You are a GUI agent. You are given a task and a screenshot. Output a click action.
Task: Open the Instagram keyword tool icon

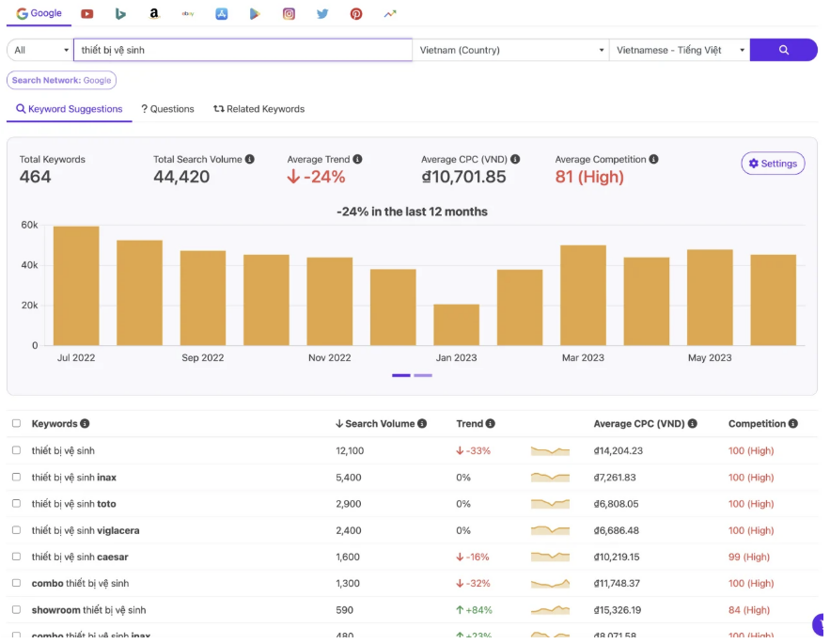pos(289,14)
